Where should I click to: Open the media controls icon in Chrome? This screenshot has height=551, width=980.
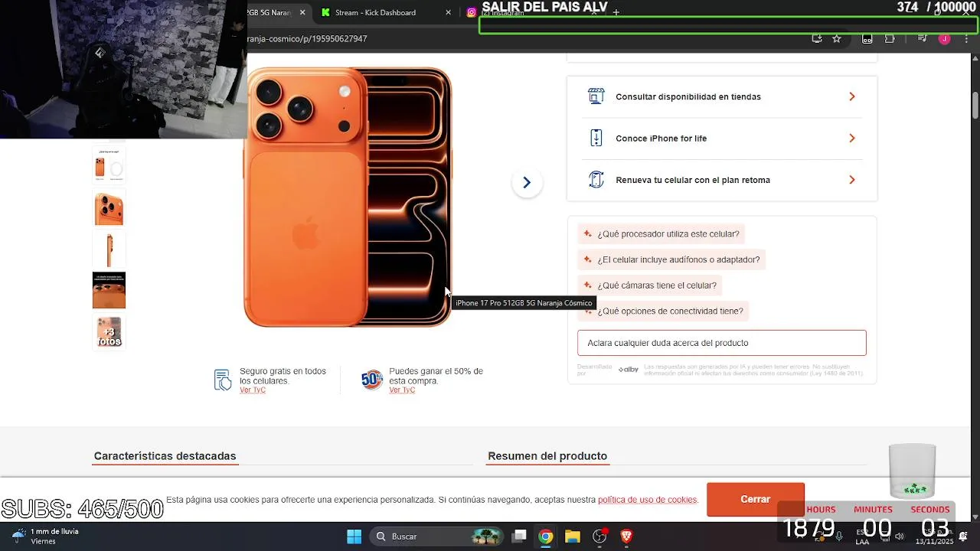pos(923,38)
